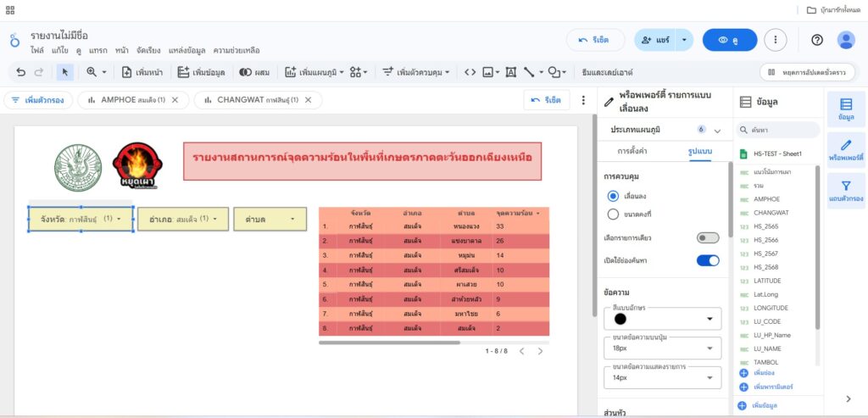
Task: Remove the AMPHOE filter chip
Action: click(x=175, y=100)
